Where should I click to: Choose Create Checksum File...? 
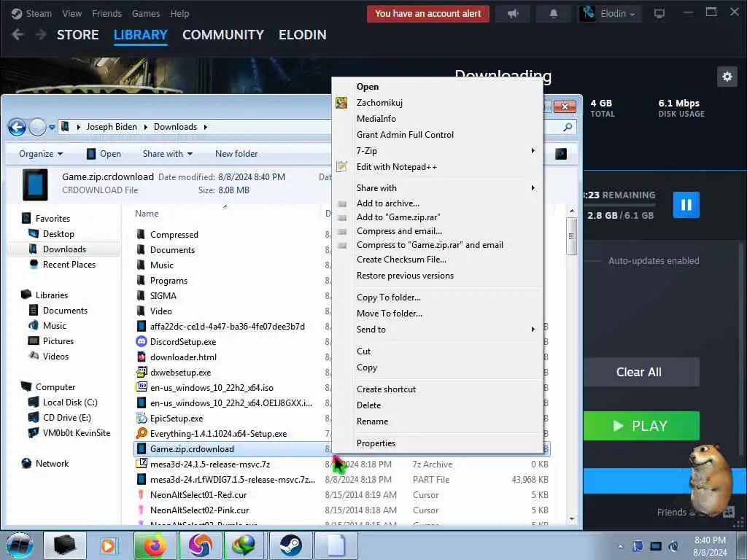coord(401,260)
